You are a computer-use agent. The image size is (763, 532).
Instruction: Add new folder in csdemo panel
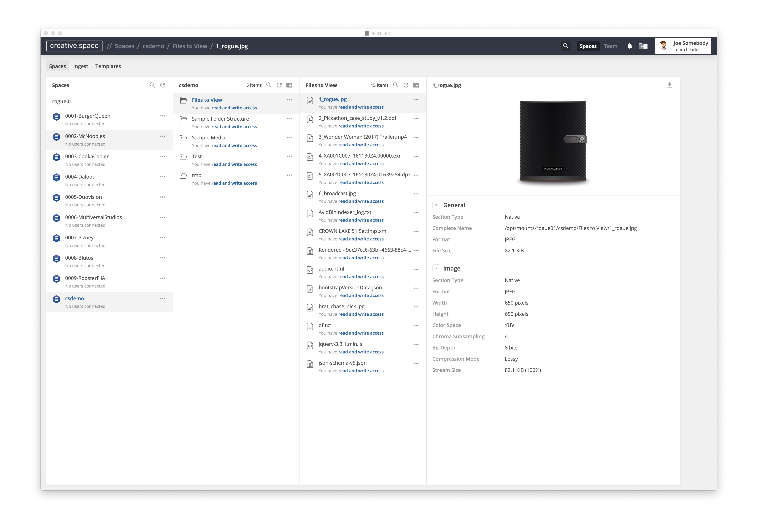290,85
